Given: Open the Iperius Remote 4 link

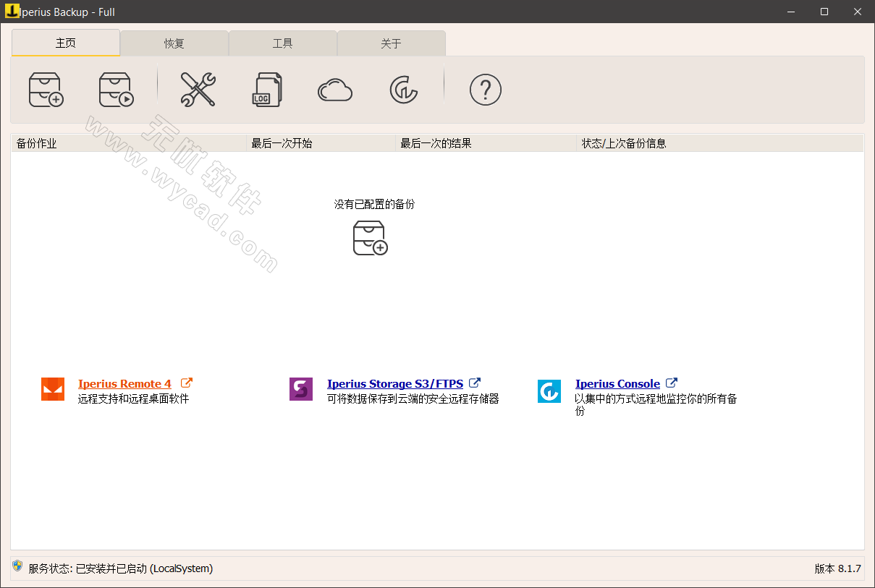Looking at the screenshot, I should point(124,383).
